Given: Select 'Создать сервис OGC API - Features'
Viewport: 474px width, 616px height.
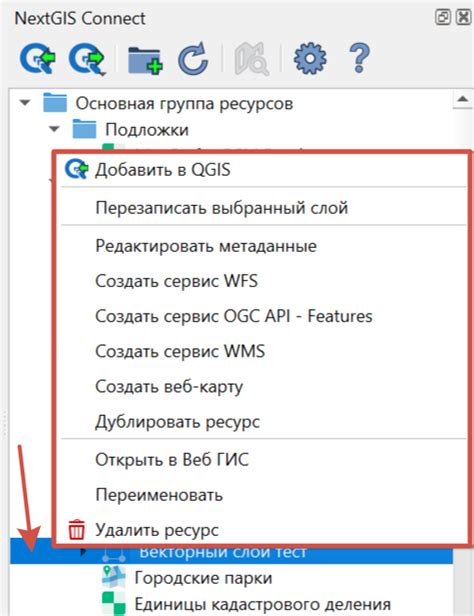Looking at the screenshot, I should pyautogui.click(x=262, y=316).
